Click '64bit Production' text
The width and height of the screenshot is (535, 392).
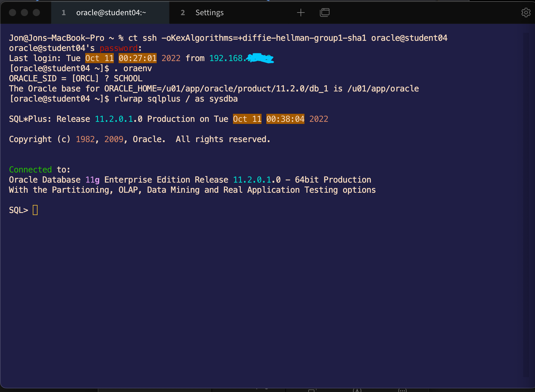(333, 180)
